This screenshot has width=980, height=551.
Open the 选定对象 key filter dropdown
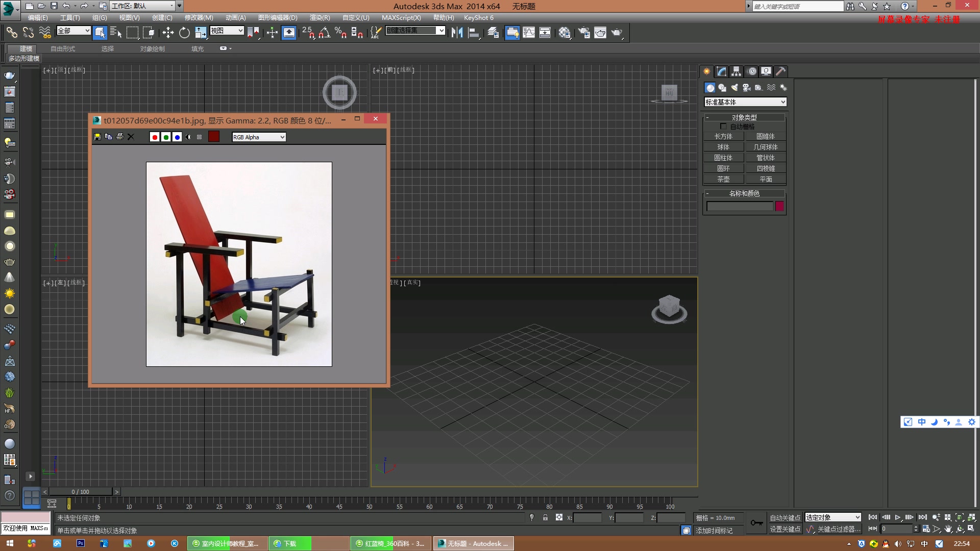click(832, 517)
